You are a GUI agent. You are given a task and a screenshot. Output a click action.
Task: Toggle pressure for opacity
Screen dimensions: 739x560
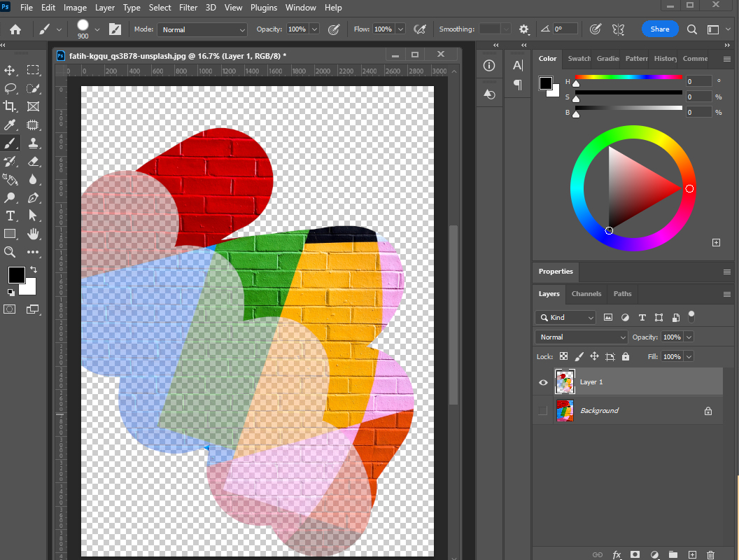(334, 29)
